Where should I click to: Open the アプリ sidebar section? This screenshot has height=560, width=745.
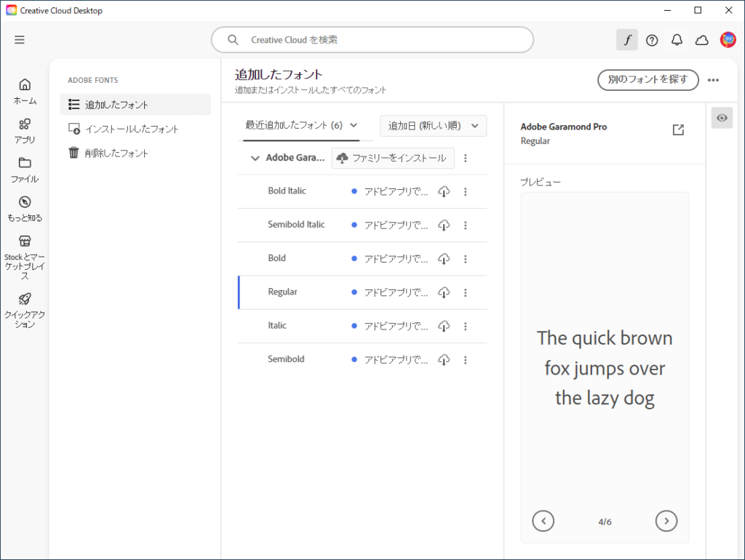click(x=25, y=131)
